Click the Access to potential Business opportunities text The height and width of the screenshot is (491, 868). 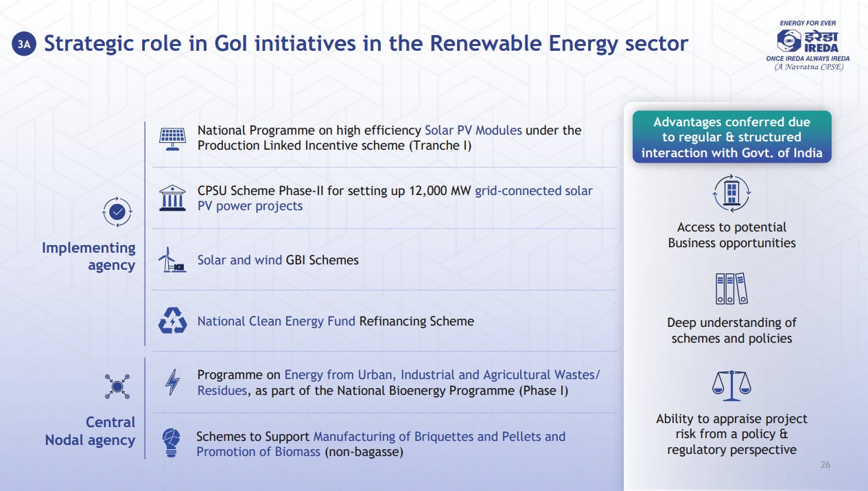(x=731, y=235)
